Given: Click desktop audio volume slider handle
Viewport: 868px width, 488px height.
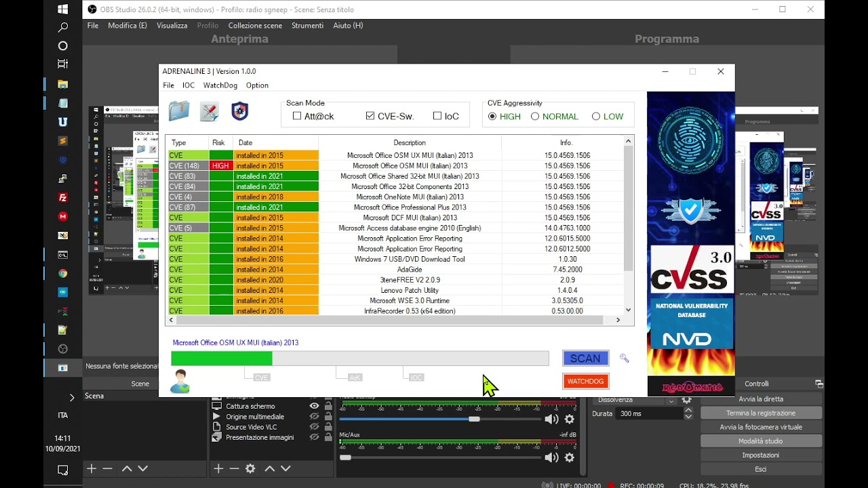Looking at the screenshot, I should (x=474, y=420).
